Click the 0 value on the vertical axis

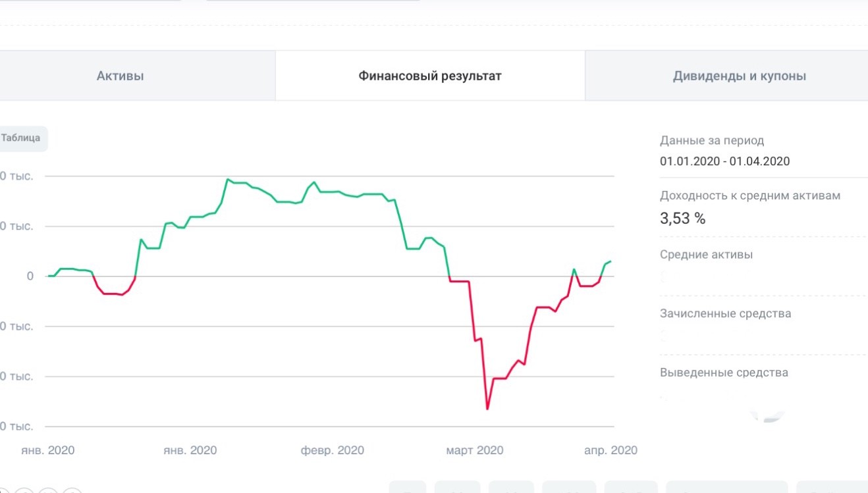coord(30,276)
